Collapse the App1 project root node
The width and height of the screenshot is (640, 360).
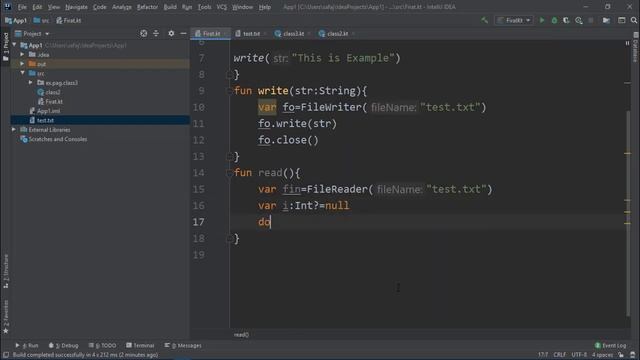[15, 45]
